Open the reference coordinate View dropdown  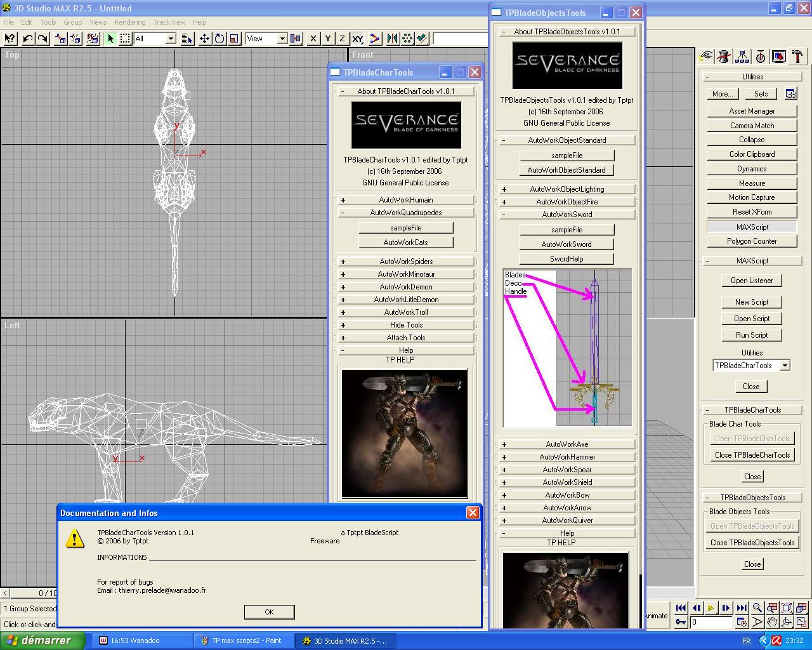click(282, 39)
